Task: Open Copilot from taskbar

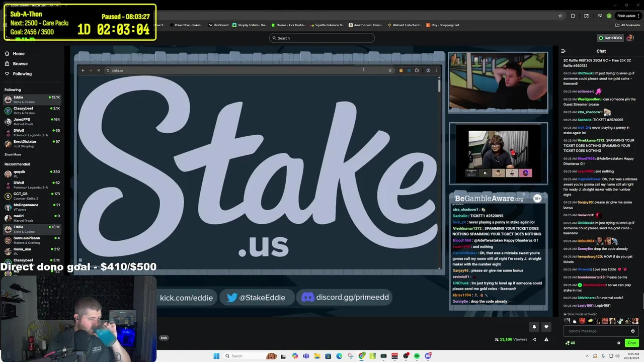Action: pos(295,356)
